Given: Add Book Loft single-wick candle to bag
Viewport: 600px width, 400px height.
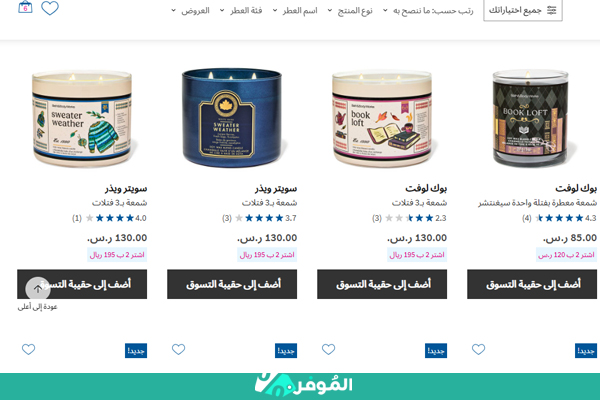Looking at the screenshot, I should point(532,284).
